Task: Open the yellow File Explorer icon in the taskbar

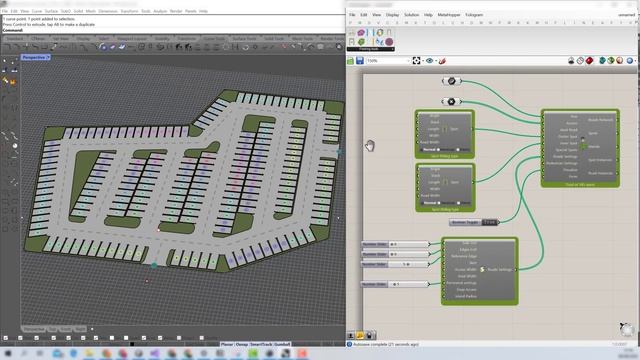Action: (89, 353)
